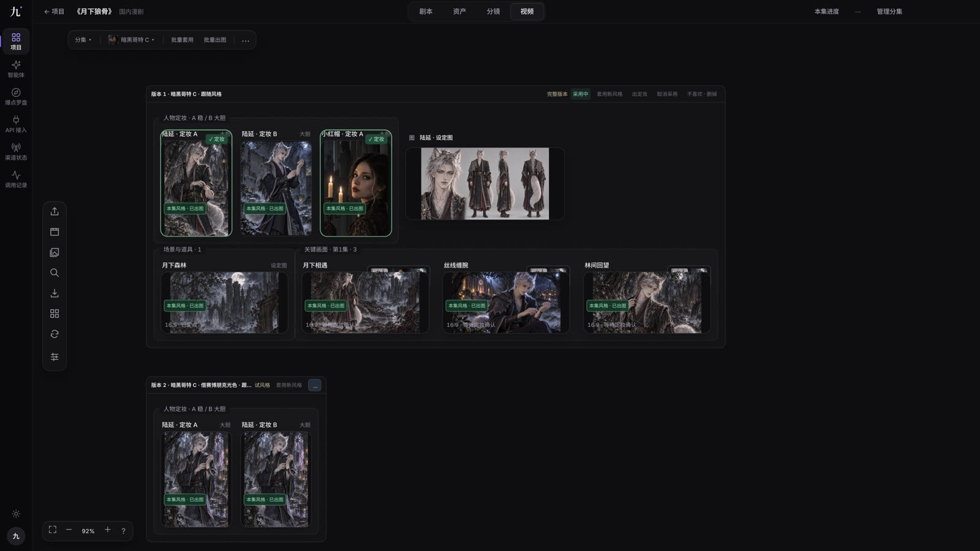Zoom out with the minus icon
This screenshot has width=980, height=551.
(69, 530)
